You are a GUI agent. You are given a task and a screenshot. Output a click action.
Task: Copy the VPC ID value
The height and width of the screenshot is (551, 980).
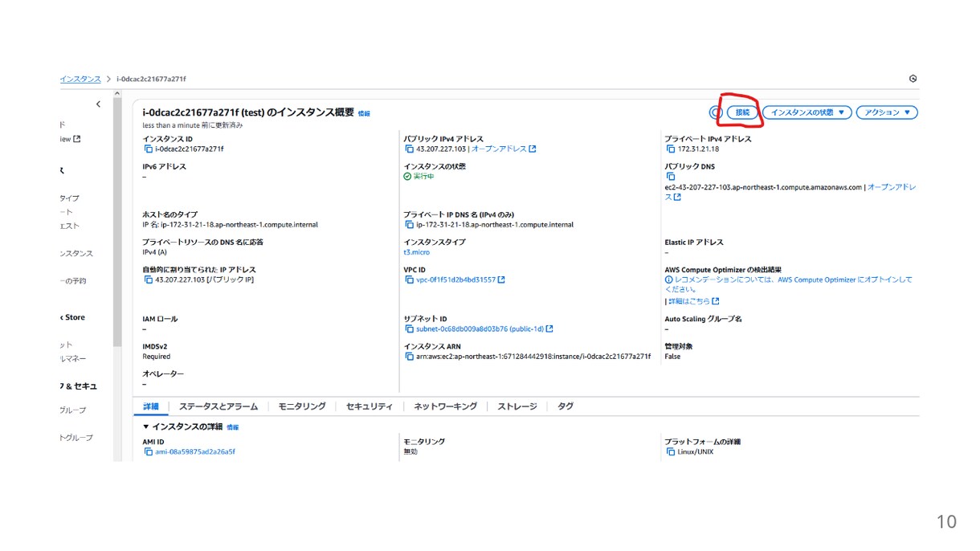pyautogui.click(x=409, y=280)
